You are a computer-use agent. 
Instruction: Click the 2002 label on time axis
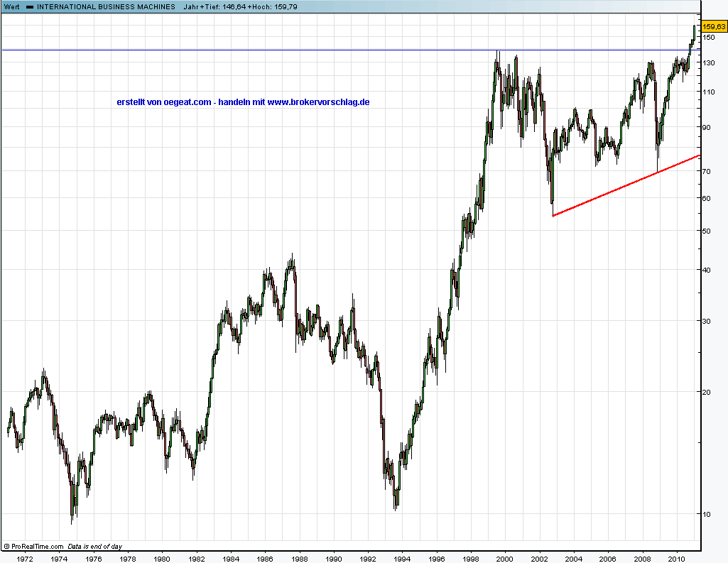(x=540, y=558)
